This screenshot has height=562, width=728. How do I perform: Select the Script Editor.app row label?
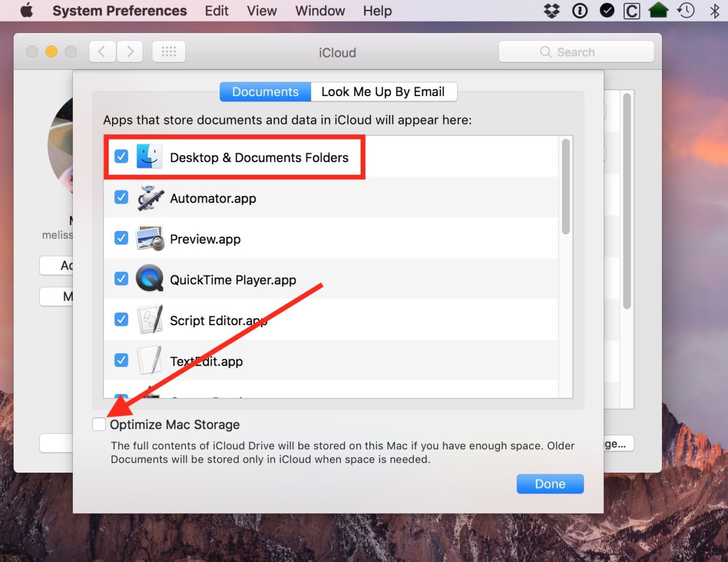pyautogui.click(x=219, y=321)
